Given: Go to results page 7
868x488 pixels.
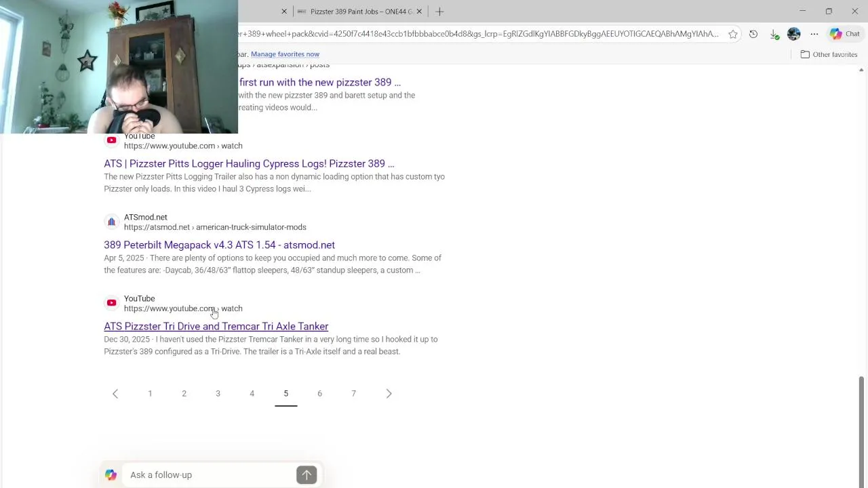Looking at the screenshot, I should click(x=353, y=394).
